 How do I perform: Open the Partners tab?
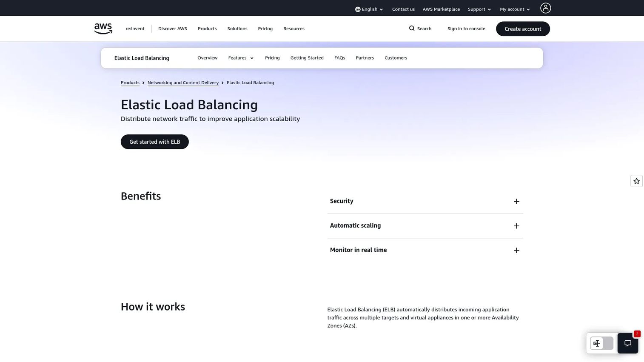365,58
